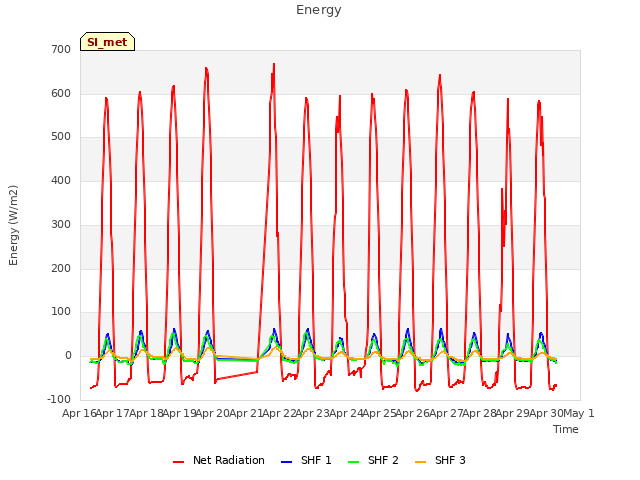Click the Apr 20 x-axis tick label

point(213,413)
